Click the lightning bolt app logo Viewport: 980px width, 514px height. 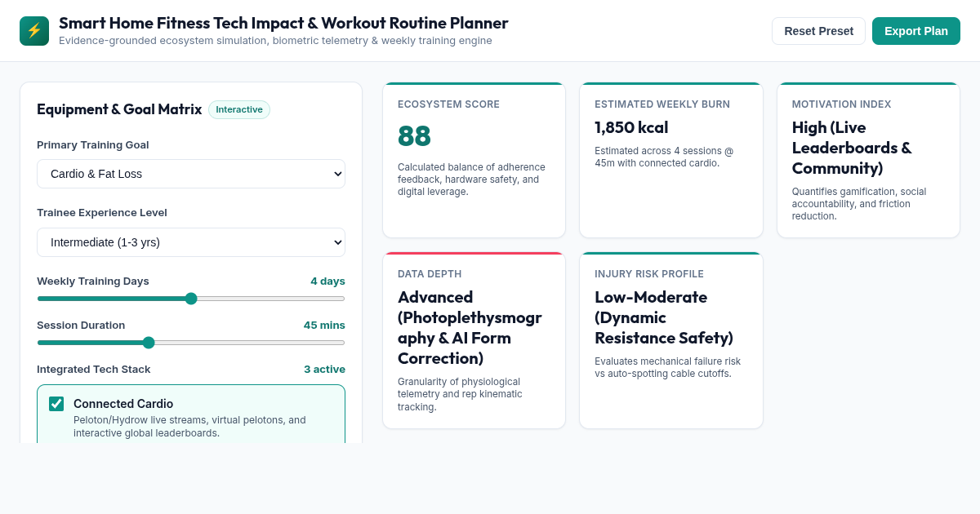tap(34, 31)
